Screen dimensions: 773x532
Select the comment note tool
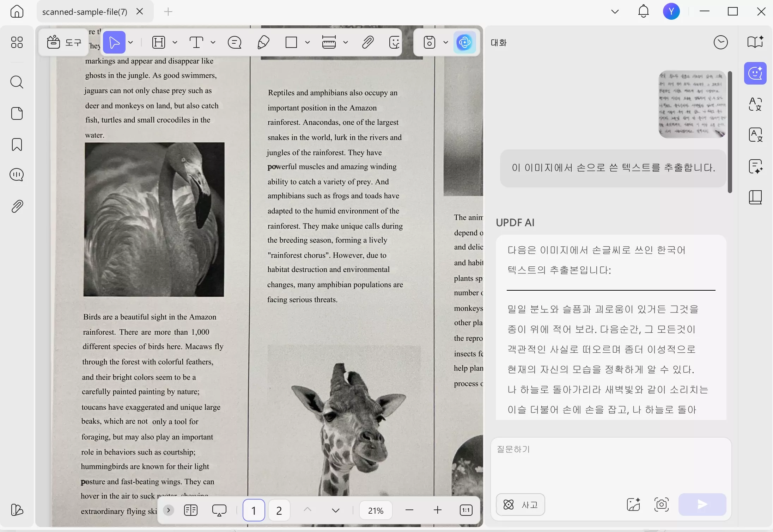coord(235,42)
